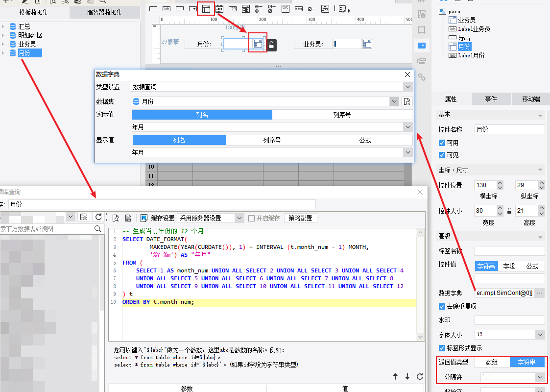
Task: Select the radio button group widget
Action: pyautogui.click(x=259, y=9)
